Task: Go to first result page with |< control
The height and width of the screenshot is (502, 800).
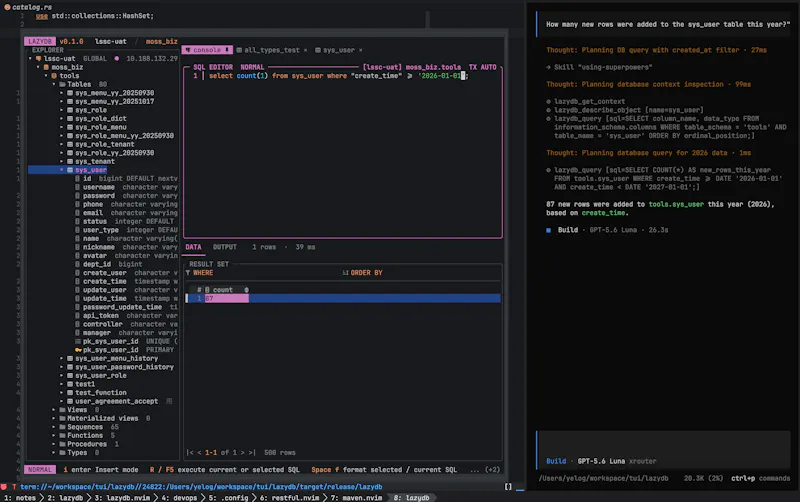Action: point(190,453)
